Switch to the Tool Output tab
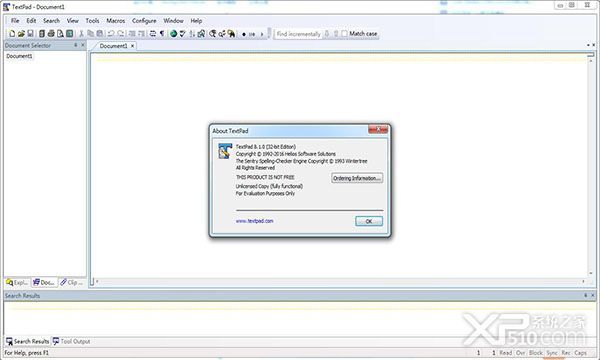 [x=71, y=341]
